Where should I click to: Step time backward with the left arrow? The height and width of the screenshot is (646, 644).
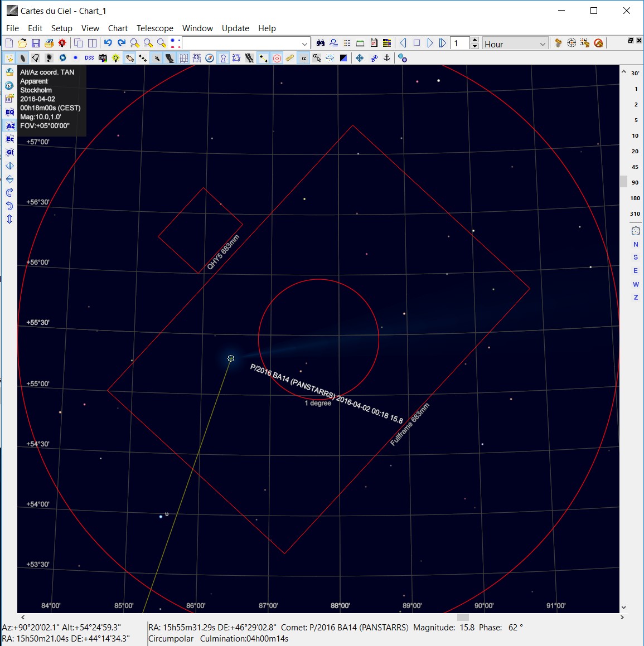(403, 43)
